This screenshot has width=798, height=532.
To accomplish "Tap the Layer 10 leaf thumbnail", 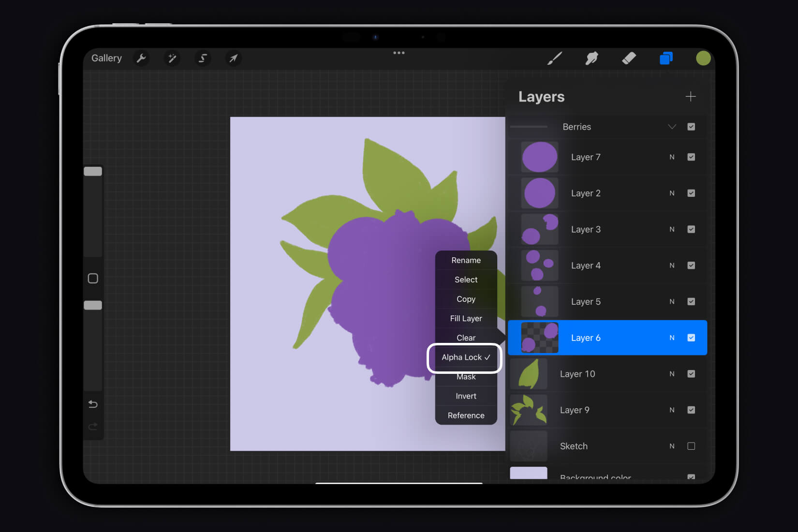I will point(529,374).
